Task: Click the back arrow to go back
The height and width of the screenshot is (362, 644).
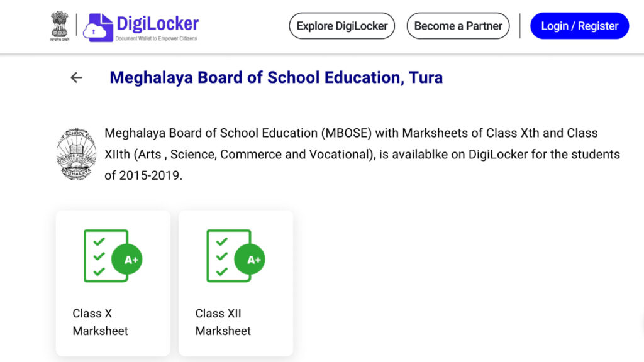Action: click(76, 77)
